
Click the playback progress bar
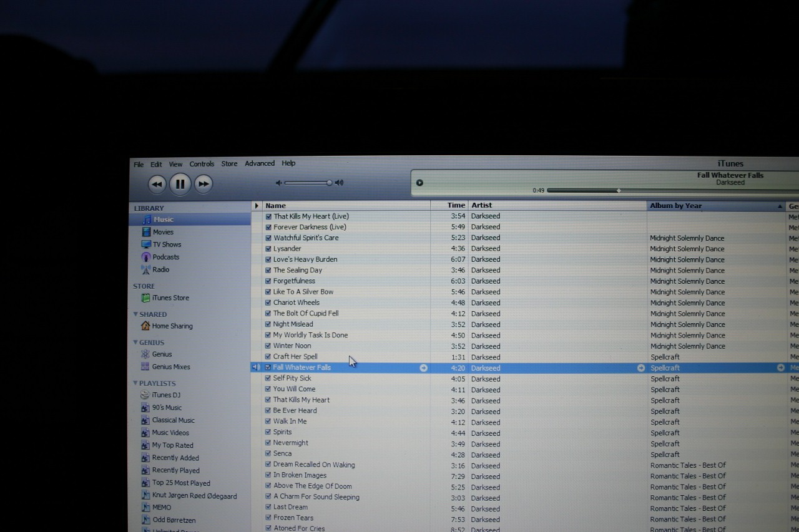click(673, 190)
